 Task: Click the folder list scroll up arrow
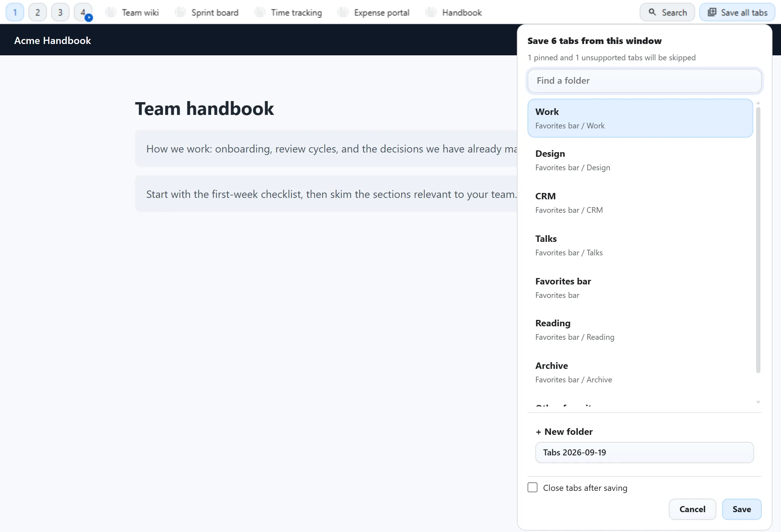pyautogui.click(x=758, y=103)
